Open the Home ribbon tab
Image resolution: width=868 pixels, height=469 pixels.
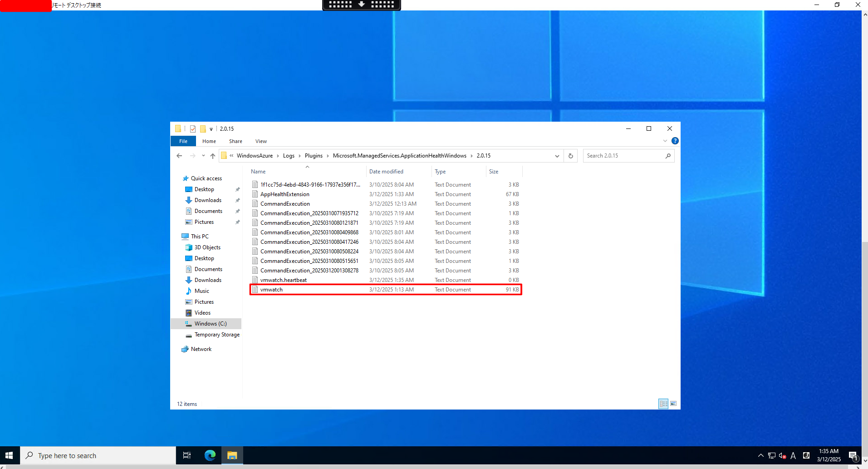(x=209, y=141)
